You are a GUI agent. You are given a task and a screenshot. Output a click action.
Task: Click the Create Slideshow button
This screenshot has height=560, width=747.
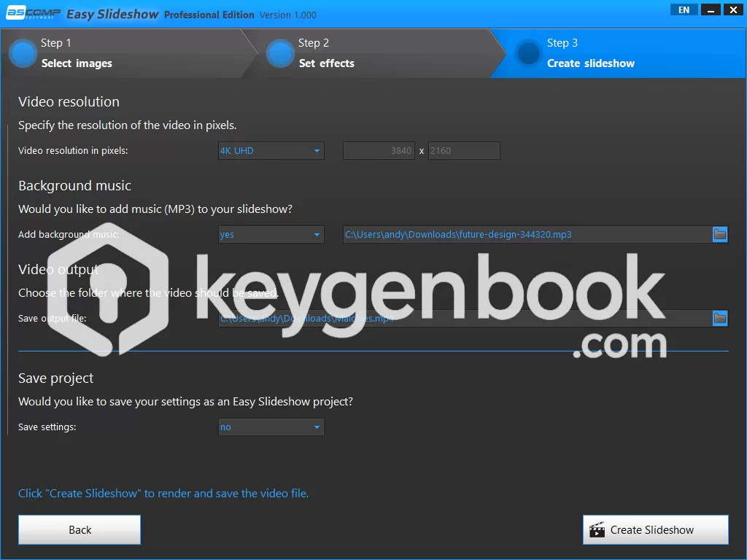pos(655,530)
